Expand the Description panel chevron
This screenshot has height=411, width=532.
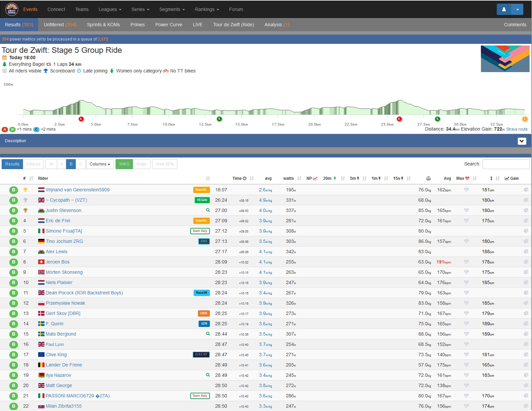click(x=522, y=141)
